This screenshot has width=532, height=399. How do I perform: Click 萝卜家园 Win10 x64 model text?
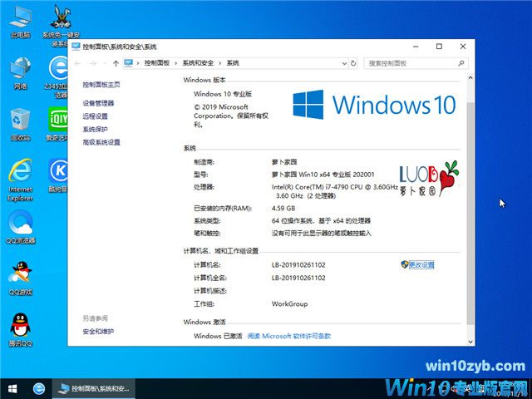point(323,175)
